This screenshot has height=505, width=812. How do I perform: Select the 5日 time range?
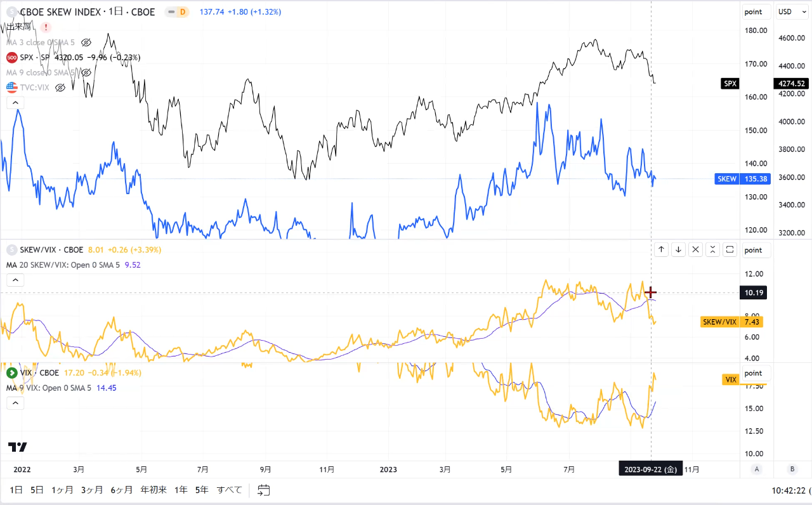click(37, 490)
